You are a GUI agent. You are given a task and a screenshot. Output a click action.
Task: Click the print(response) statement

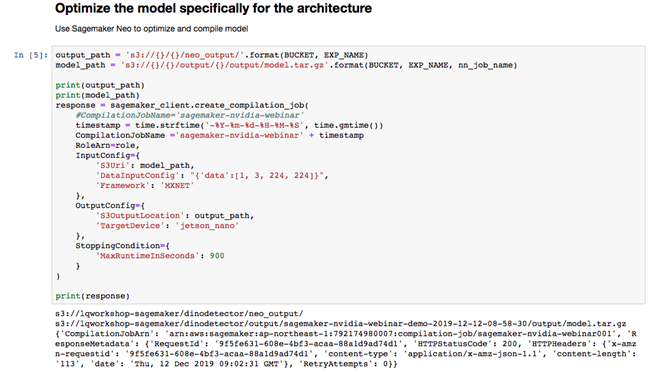click(92, 296)
